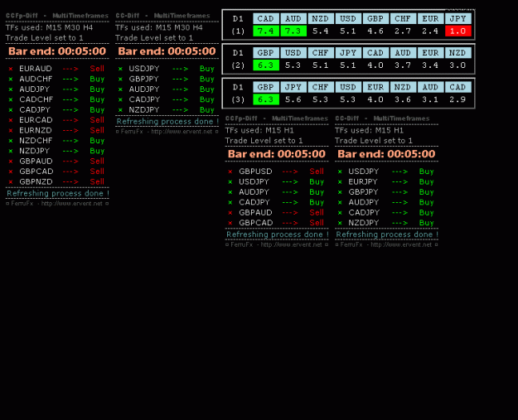Screen dimensions: 518x420
Task: Click the Sell signal beside EURCAD
Action: (x=97, y=120)
